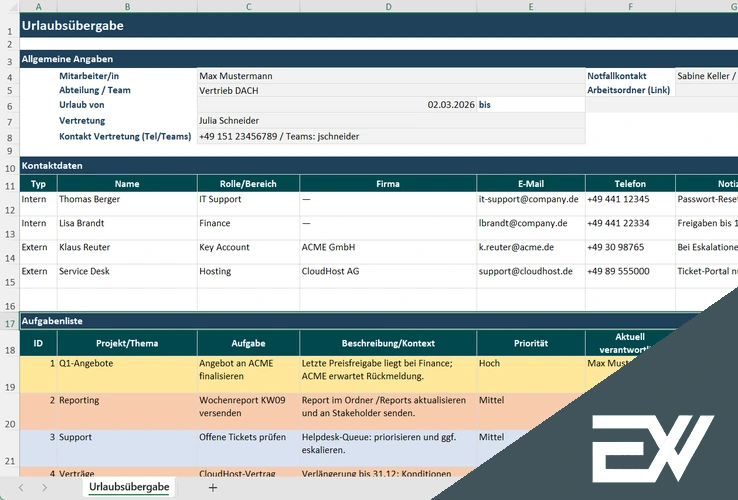Go to next sheet arrow
The width and height of the screenshot is (738, 500).
[x=44, y=488]
